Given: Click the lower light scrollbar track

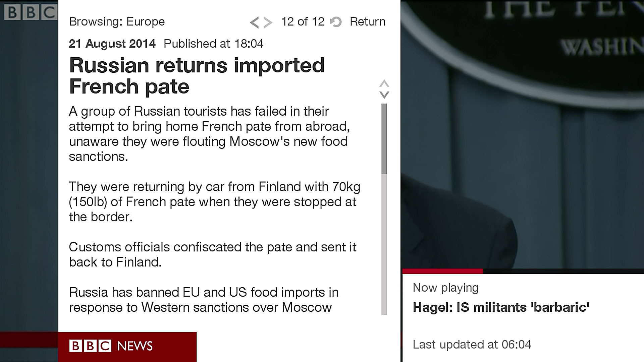Looking at the screenshot, I should (x=384, y=245).
